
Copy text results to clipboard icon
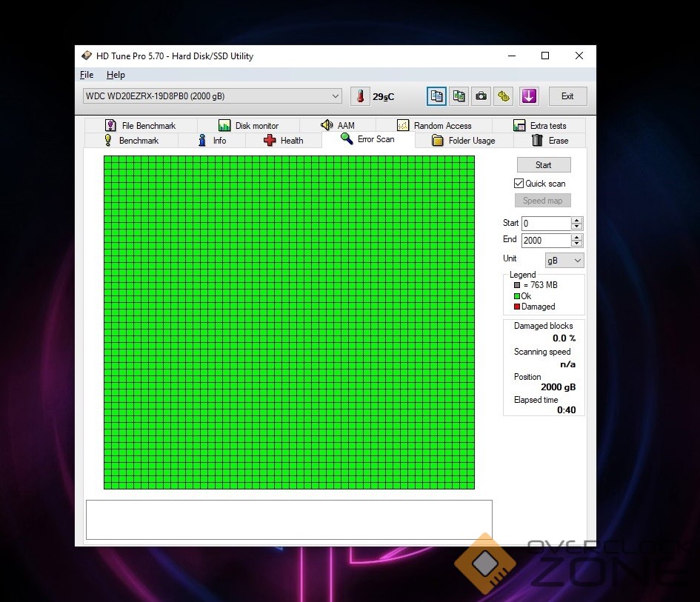coord(437,96)
